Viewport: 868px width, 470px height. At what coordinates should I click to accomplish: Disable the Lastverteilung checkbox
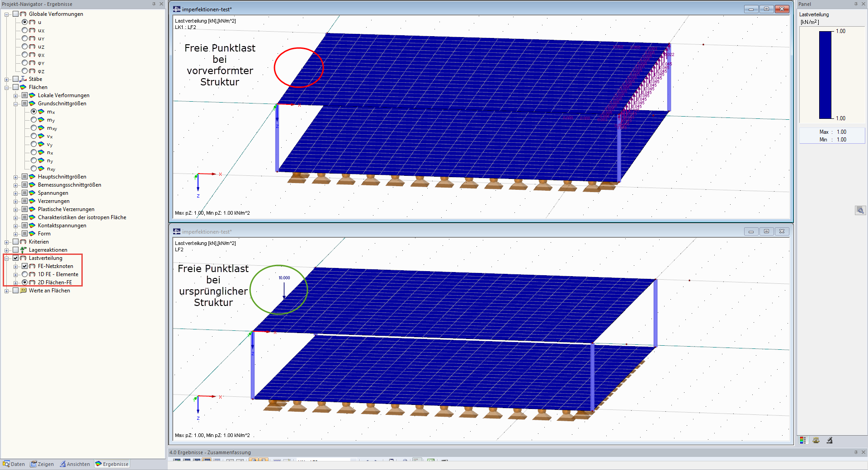tap(16, 258)
